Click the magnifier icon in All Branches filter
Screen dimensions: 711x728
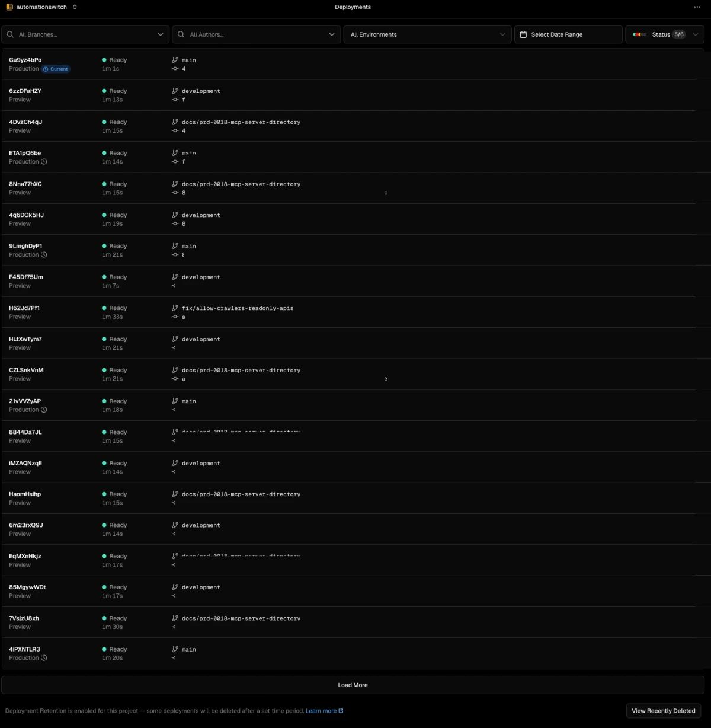click(10, 34)
